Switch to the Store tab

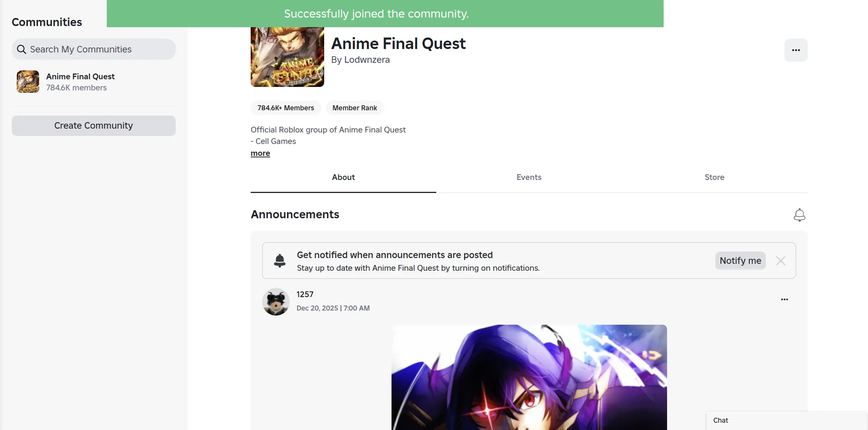point(714,177)
